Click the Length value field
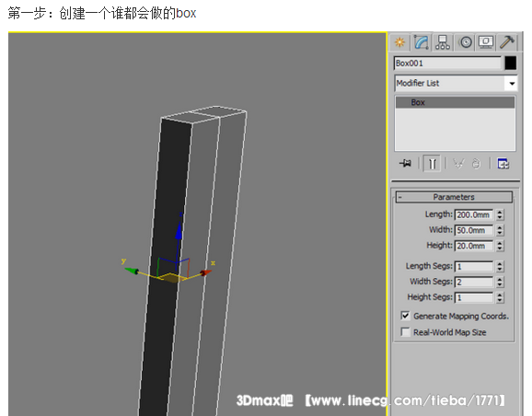 (x=474, y=214)
